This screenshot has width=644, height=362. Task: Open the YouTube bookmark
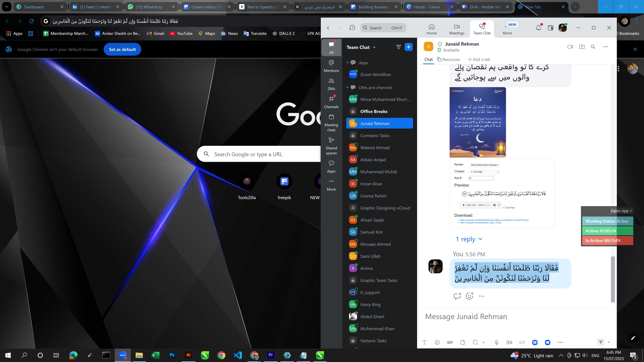tap(181, 34)
